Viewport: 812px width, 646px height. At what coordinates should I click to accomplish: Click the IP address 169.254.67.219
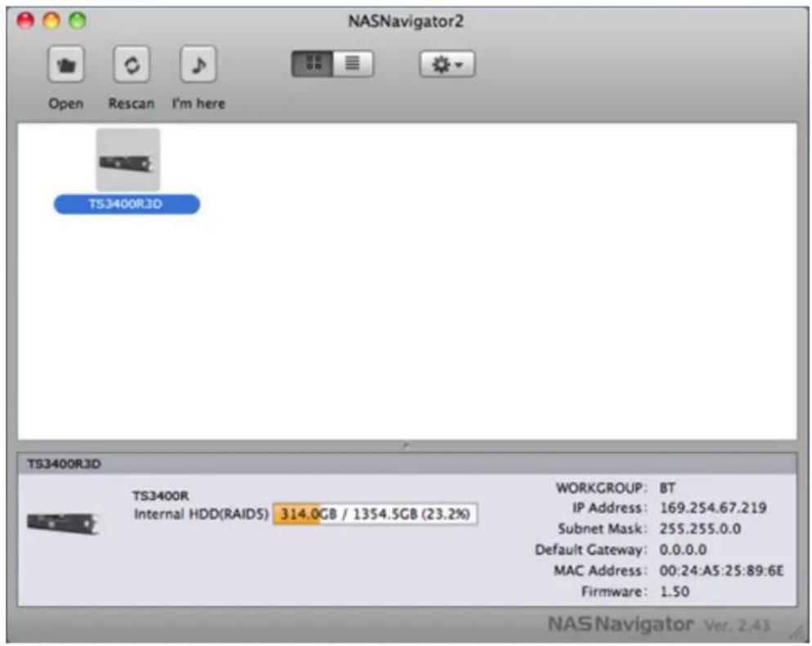coord(712,508)
